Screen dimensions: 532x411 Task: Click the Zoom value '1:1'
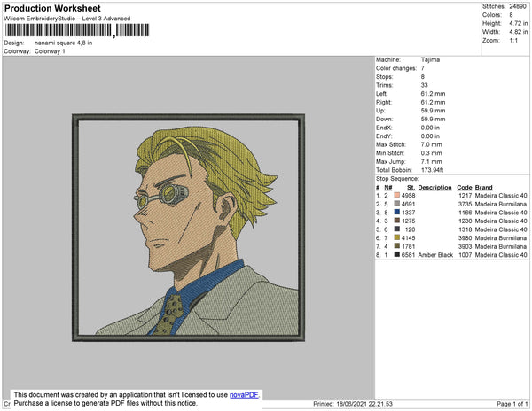coord(513,41)
